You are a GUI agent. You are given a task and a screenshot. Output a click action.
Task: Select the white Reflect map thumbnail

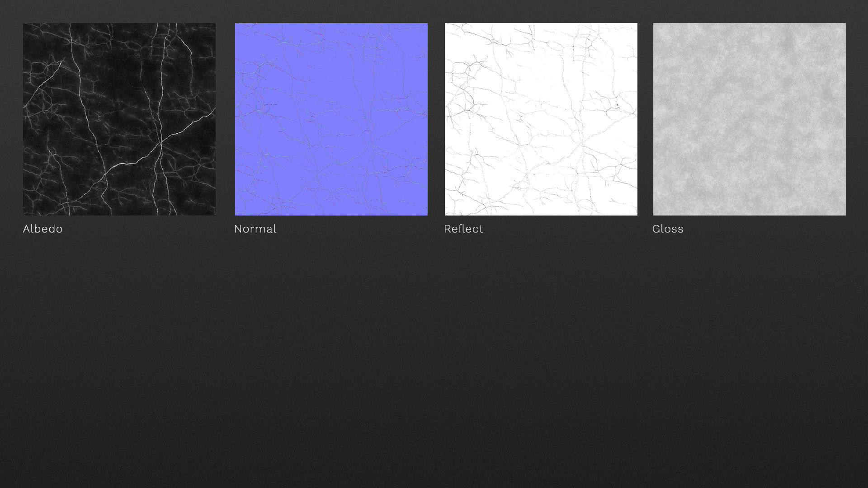(x=541, y=119)
